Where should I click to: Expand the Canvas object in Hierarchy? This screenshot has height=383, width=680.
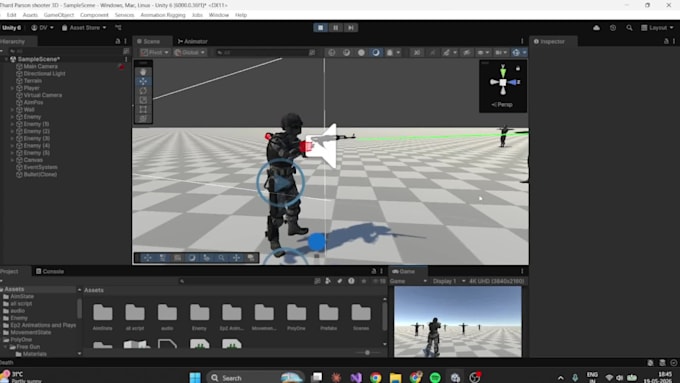12,160
